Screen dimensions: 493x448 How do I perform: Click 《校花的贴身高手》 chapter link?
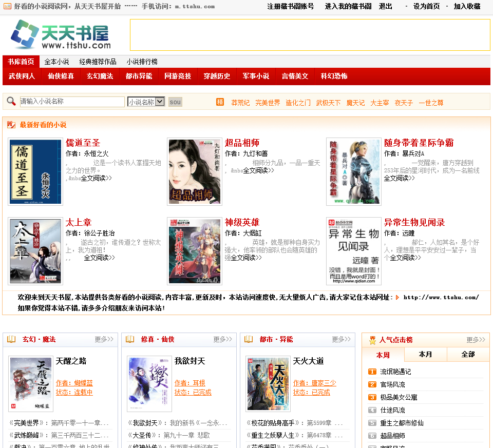[273, 423]
